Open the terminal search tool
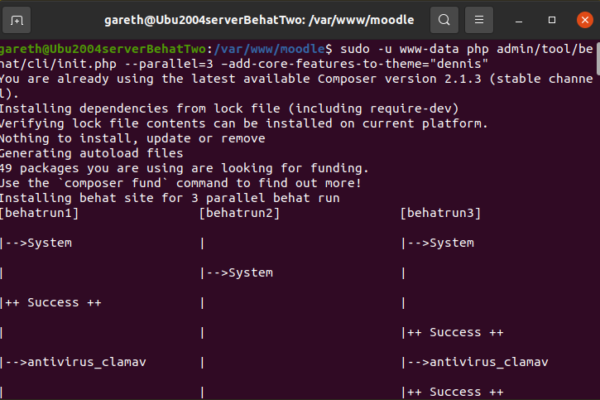600x400 pixels. (444, 20)
